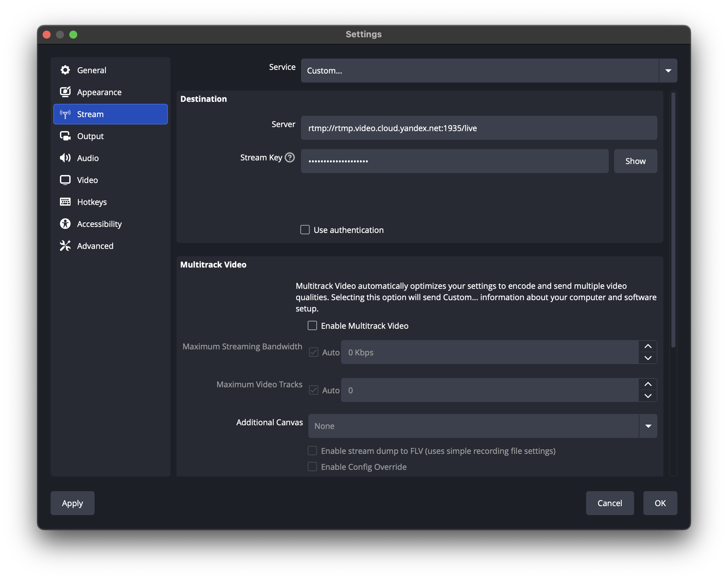Toggle Enable Config Override checkbox

click(312, 467)
